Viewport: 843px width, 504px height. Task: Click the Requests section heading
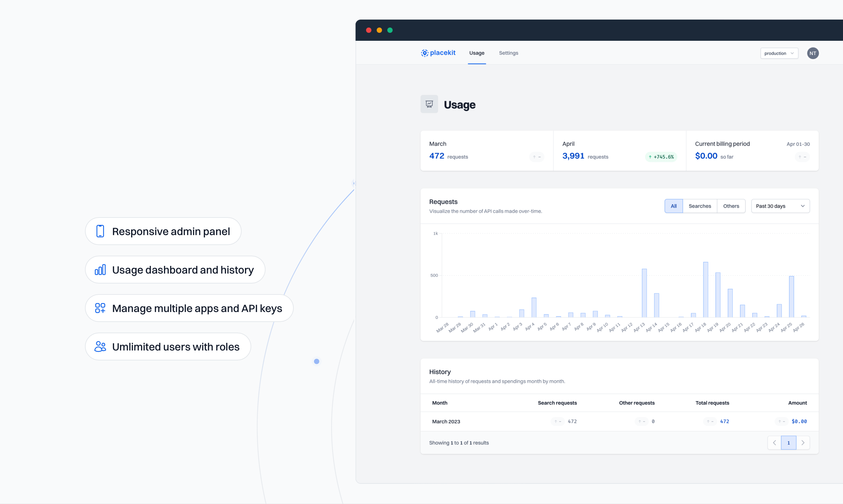click(443, 202)
